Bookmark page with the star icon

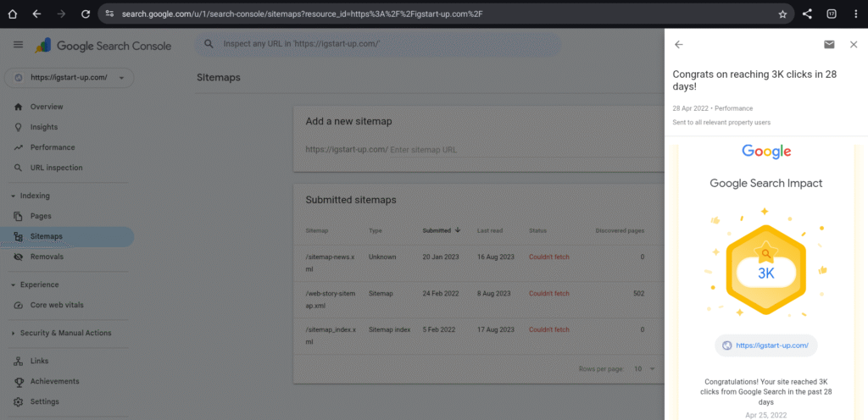click(782, 14)
